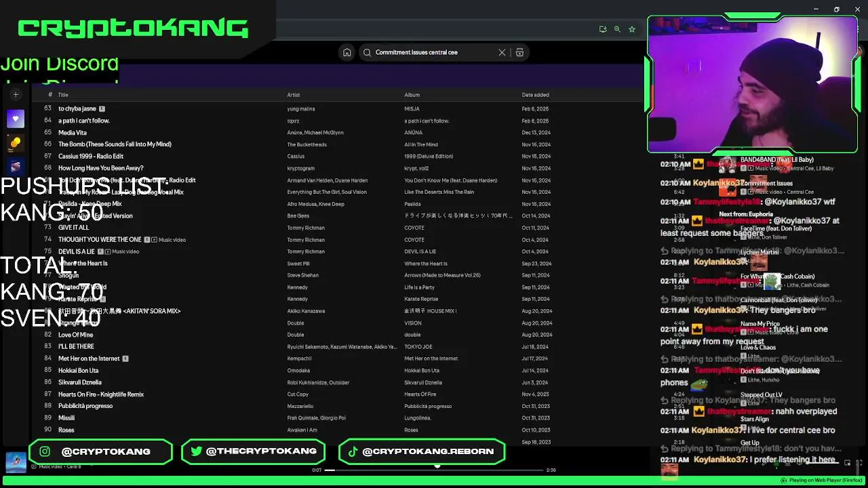Open album link 'MISJA'
Viewport: 868px width, 488px height.
coord(412,108)
